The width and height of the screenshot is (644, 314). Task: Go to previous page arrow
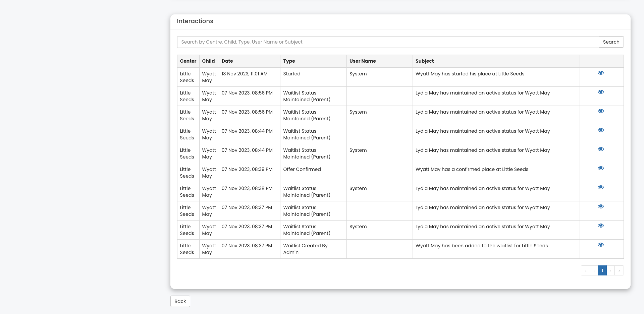(594, 270)
